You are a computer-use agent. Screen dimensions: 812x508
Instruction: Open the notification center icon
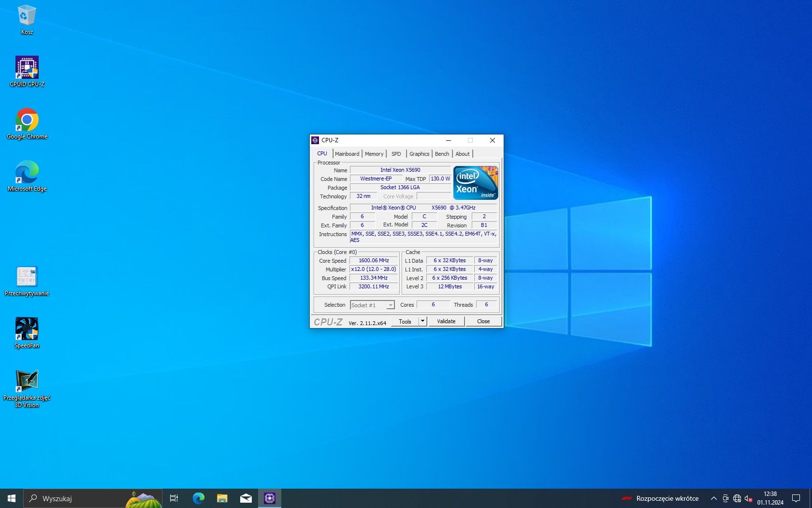[796, 498]
